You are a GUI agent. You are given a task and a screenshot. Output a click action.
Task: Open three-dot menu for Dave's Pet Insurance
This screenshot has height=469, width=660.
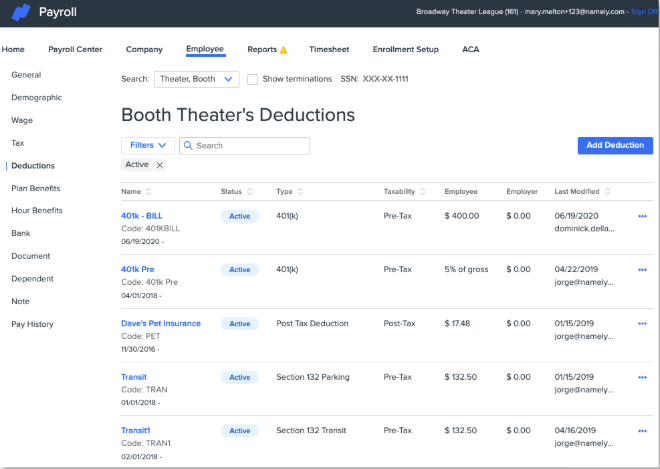pyautogui.click(x=642, y=323)
